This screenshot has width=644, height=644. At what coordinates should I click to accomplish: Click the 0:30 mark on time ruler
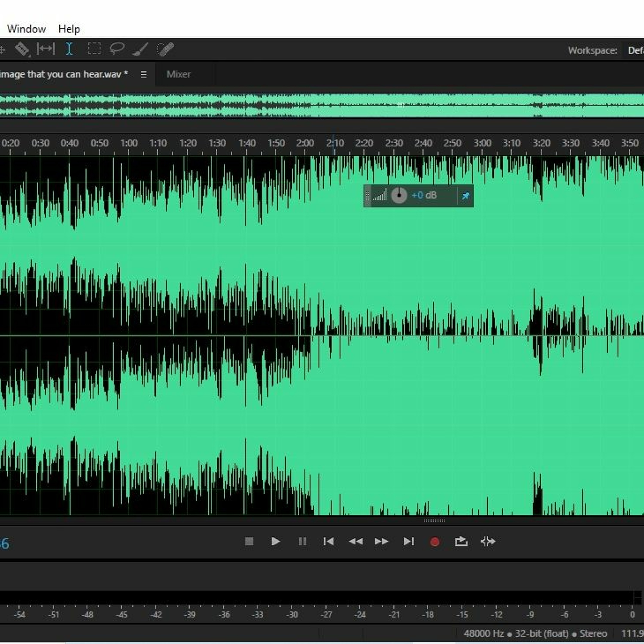click(40, 143)
